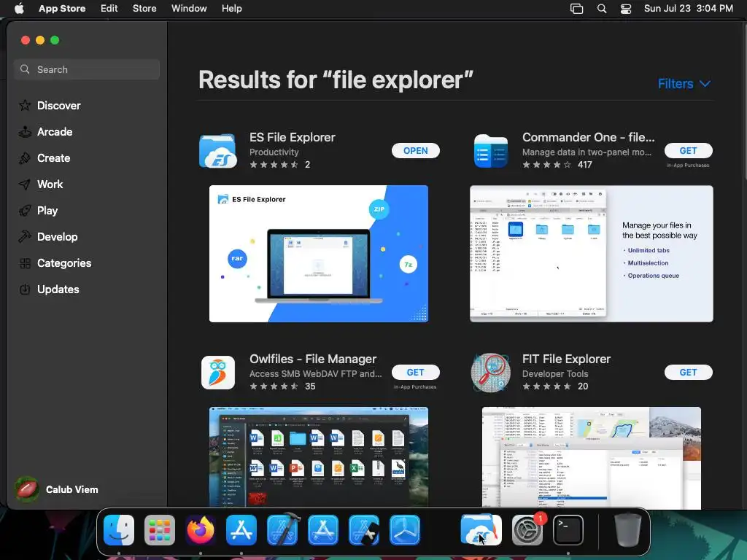Select the Create paintbrush icon

click(25, 158)
